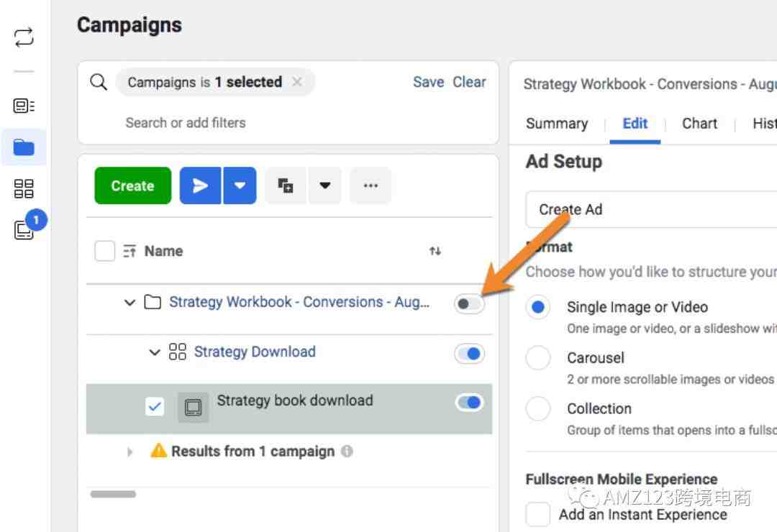Open the folder Campaigns icon in sidebar

24,148
